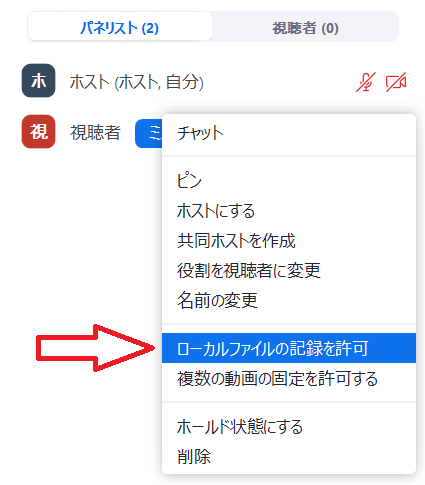Choose 名前の変更 from the menu
This screenshot has width=425, height=485.
coord(289,300)
